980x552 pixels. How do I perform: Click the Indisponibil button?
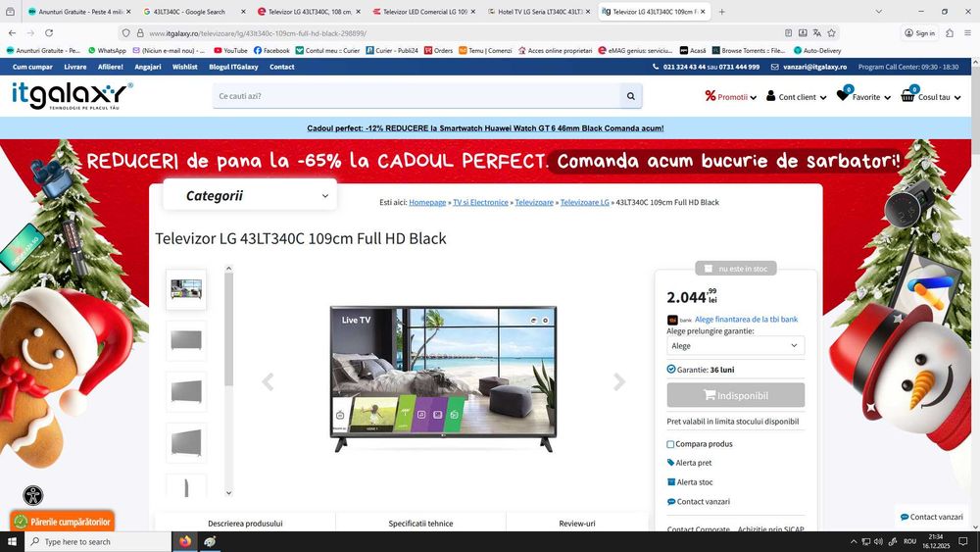pos(736,395)
